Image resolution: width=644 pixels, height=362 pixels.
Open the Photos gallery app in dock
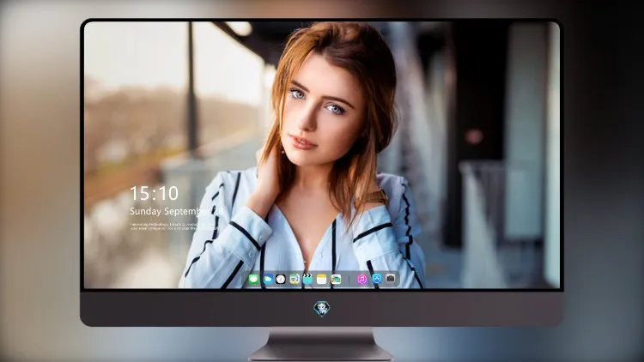click(x=336, y=280)
